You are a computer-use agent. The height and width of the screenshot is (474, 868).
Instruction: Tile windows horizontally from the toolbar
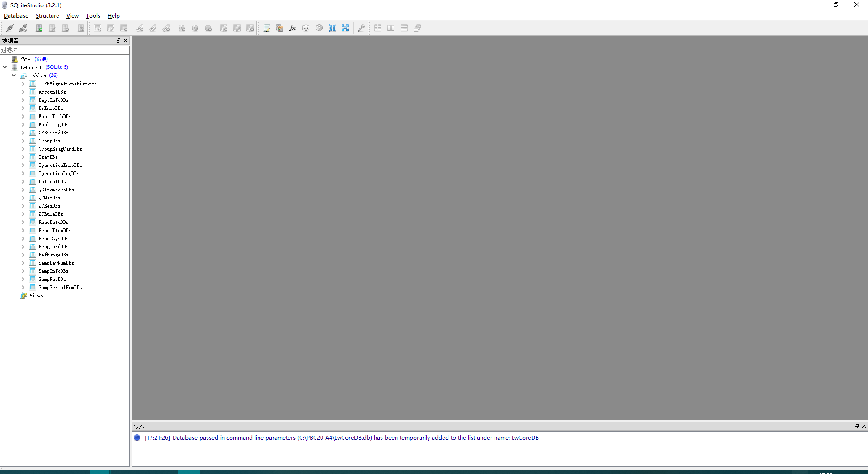pos(391,28)
